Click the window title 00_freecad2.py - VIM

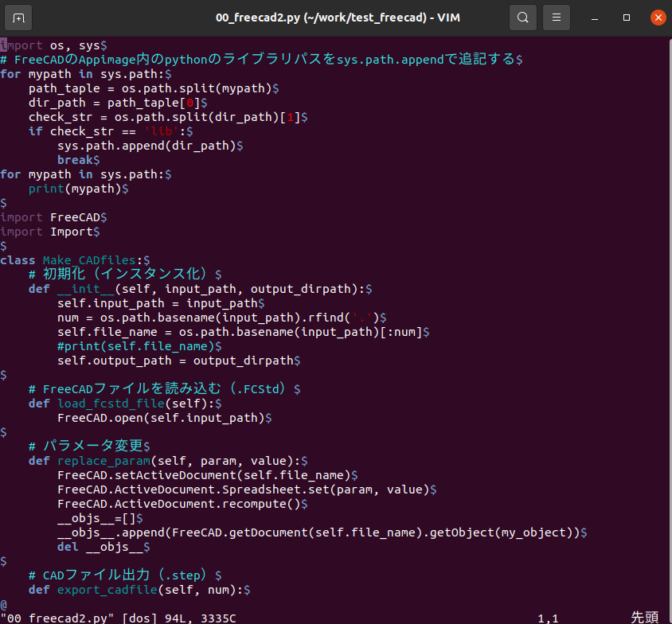(x=338, y=18)
